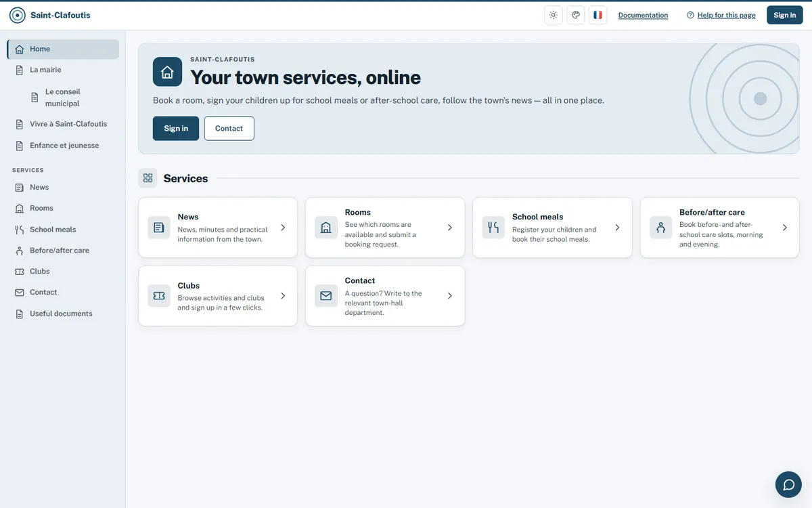Click the newspaper icon beside sidebar News
The height and width of the screenshot is (508, 812).
coord(20,188)
